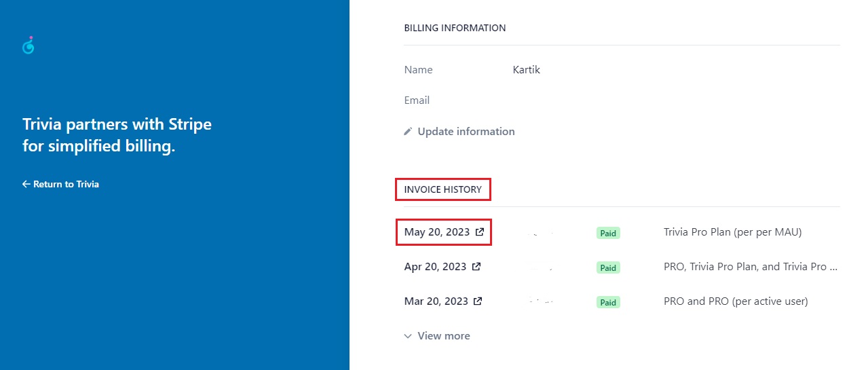Click the back arrow beside Return to Trivia
The width and height of the screenshot is (868, 370).
click(26, 184)
